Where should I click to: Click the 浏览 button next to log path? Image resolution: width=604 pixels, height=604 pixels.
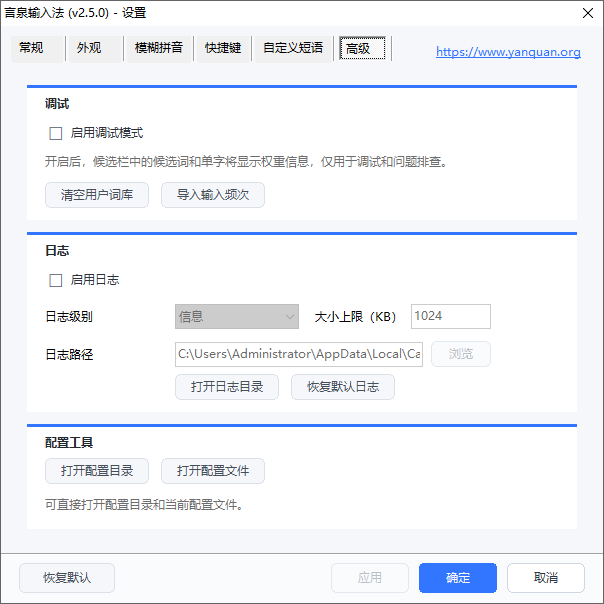coord(461,354)
